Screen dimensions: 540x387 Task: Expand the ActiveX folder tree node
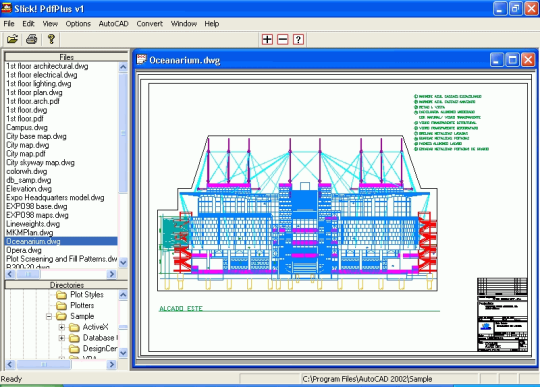62,327
